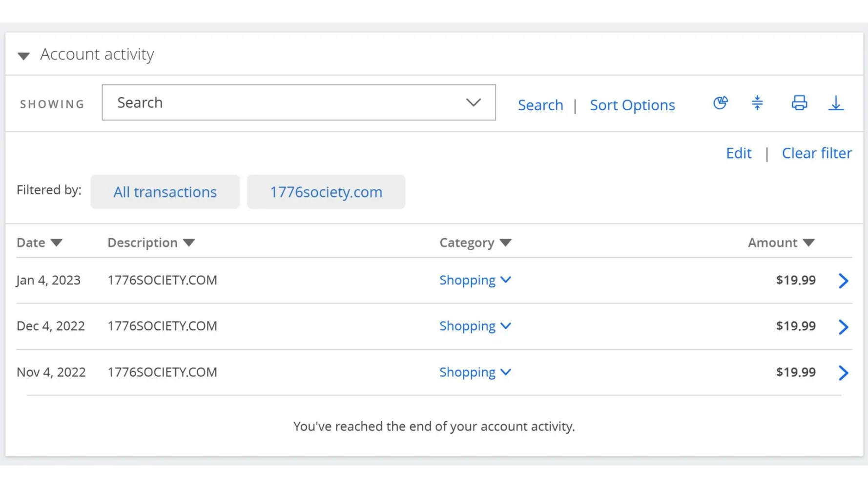Change Shopping category for Jan 4, 2023

click(x=475, y=280)
